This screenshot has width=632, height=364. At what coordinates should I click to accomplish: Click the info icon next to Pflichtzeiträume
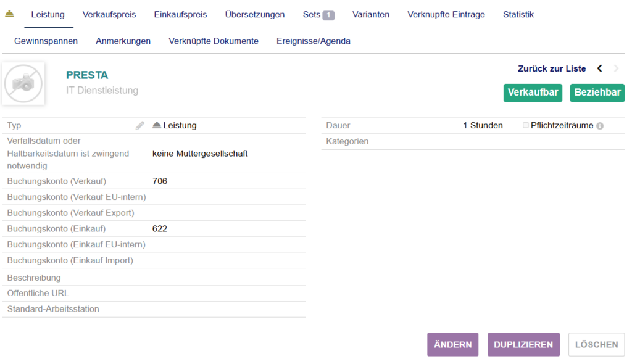click(600, 126)
